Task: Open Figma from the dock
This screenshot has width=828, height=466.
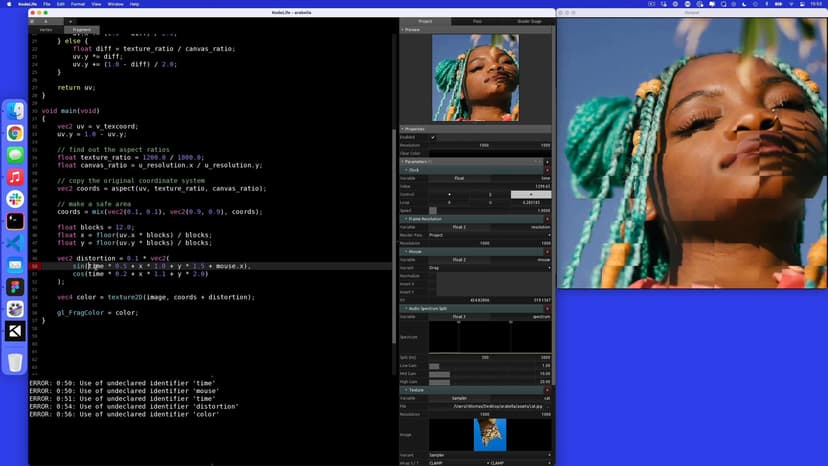Action: [x=15, y=287]
